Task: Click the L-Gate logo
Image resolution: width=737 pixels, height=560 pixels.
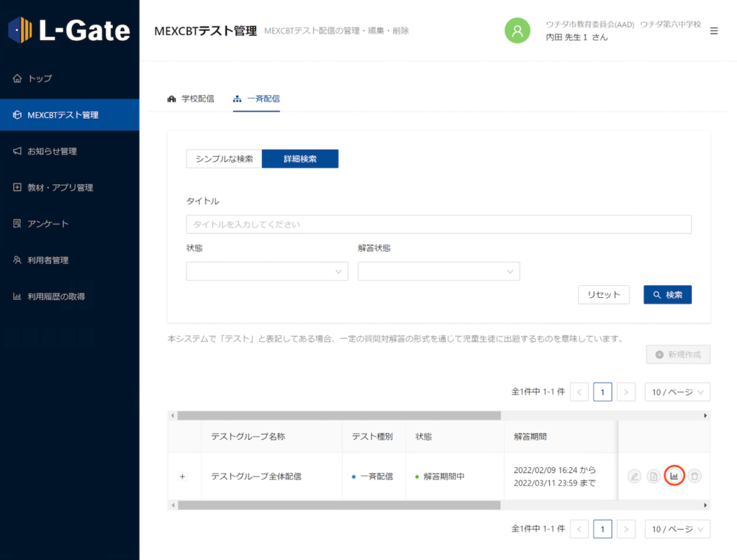Action: pos(69,30)
